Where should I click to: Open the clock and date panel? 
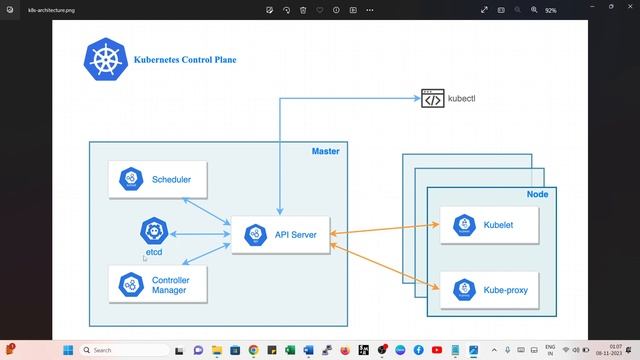[609, 350]
